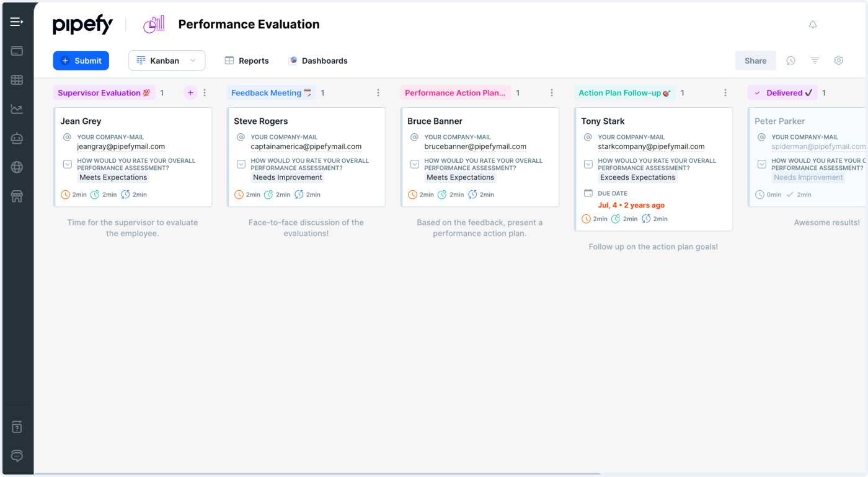This screenshot has width=868, height=477.
Task: Open the storefront icon in sidebar
Action: tap(17, 196)
